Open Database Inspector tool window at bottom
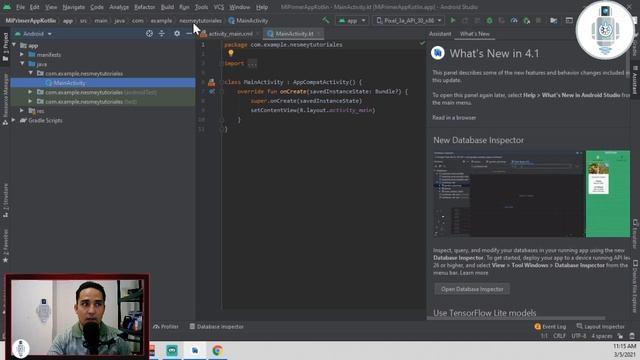The height and width of the screenshot is (360, 640). click(x=216, y=327)
